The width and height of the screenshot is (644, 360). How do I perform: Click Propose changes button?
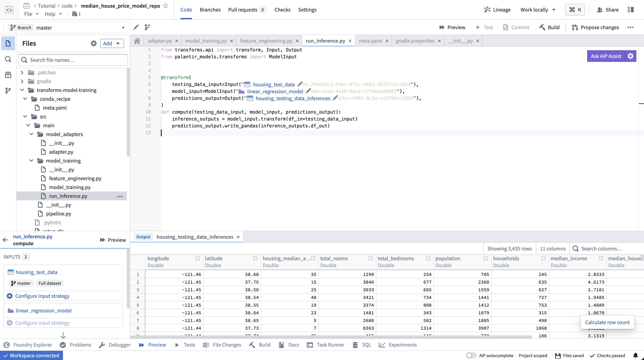pos(595,27)
